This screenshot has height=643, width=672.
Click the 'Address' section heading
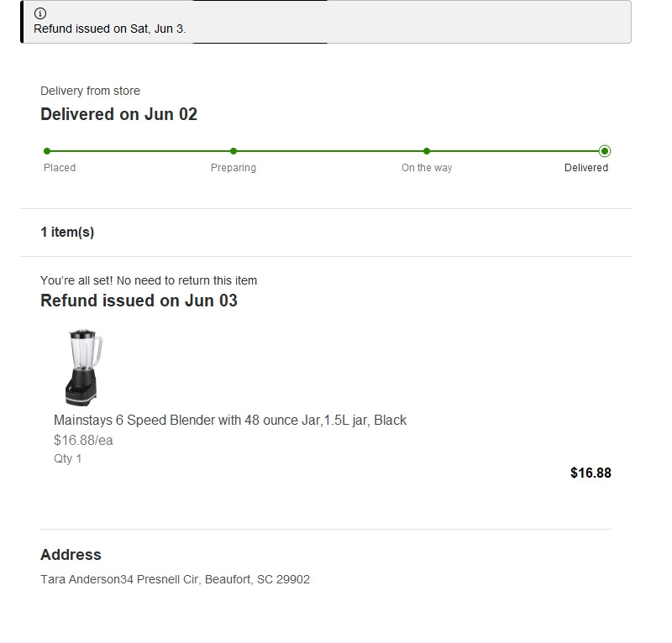click(71, 555)
